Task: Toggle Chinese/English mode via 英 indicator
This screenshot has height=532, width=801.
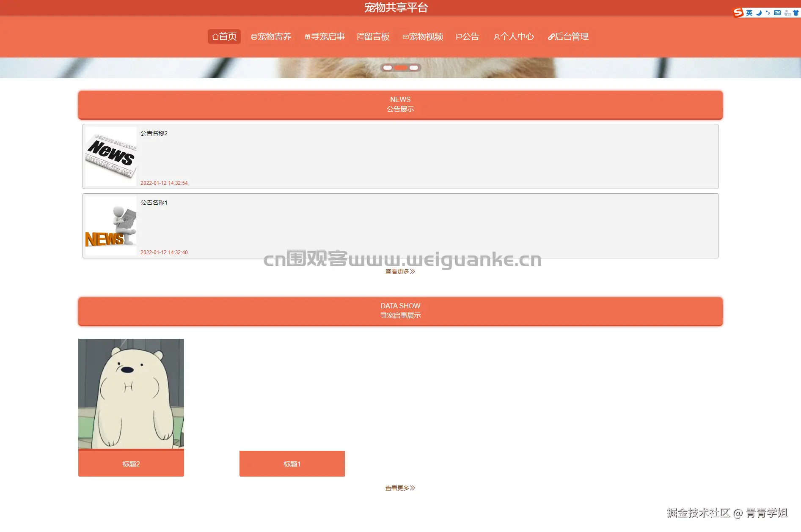Action: tap(749, 13)
